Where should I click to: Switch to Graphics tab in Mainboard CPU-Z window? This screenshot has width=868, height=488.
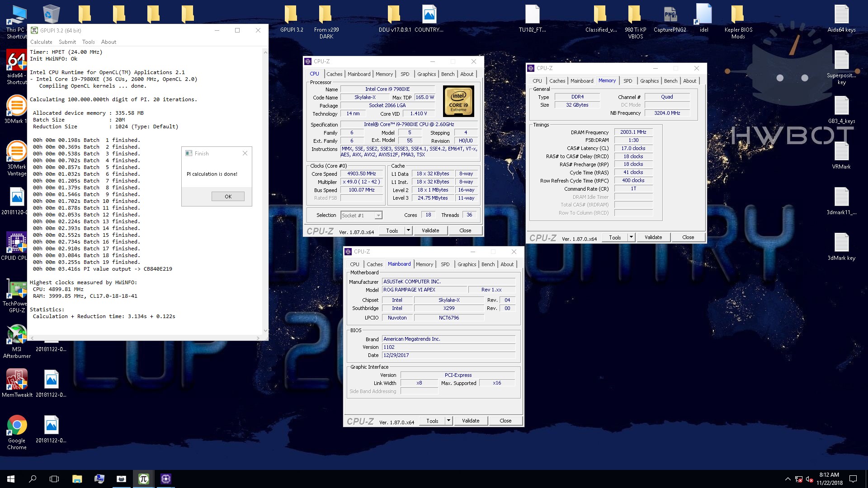[x=467, y=264]
